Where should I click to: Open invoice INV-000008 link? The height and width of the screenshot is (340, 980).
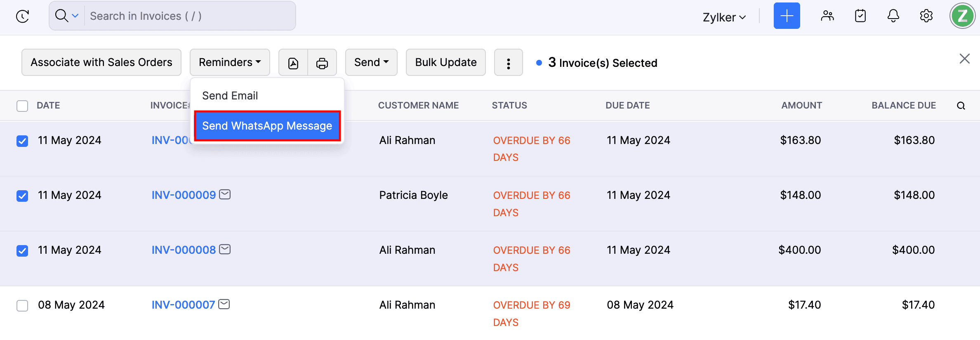tap(184, 250)
